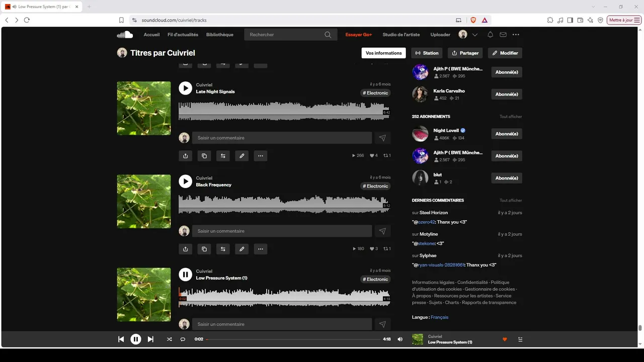Unfollow Karla Carvalho via Abonné(e) button
644x362 pixels.
[507, 94]
